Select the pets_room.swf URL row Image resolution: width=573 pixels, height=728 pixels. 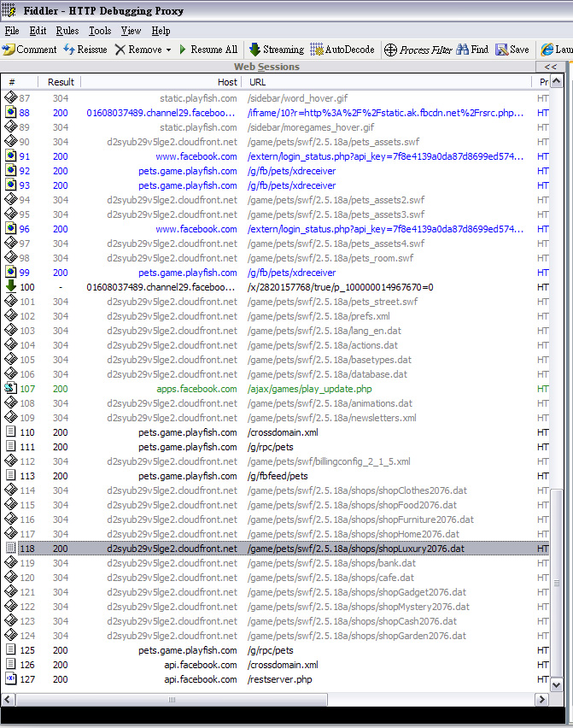click(x=330, y=258)
